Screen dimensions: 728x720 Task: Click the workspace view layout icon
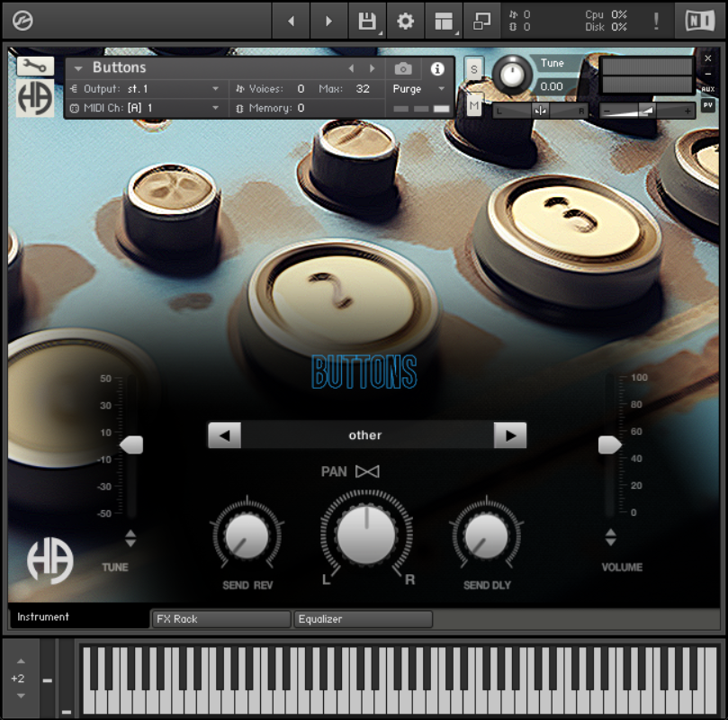click(x=444, y=20)
